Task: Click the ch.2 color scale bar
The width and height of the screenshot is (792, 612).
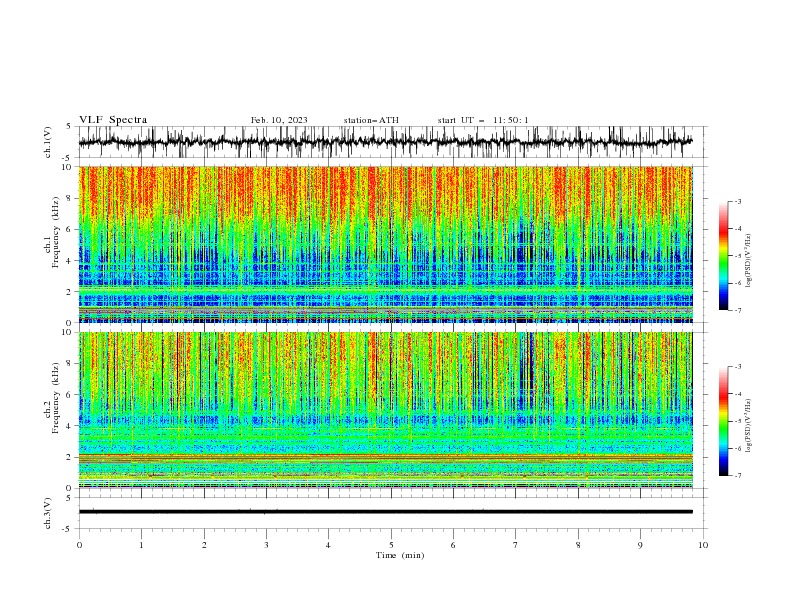Action: 723,421
